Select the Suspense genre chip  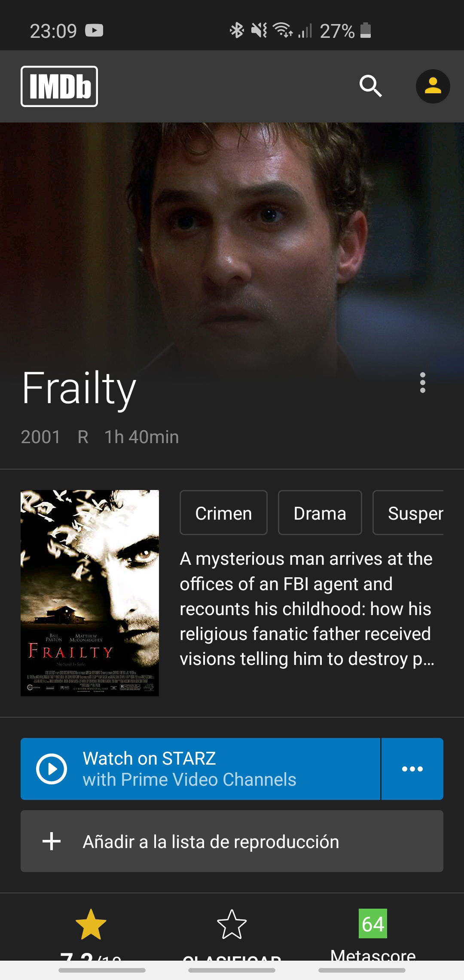pyautogui.click(x=408, y=513)
